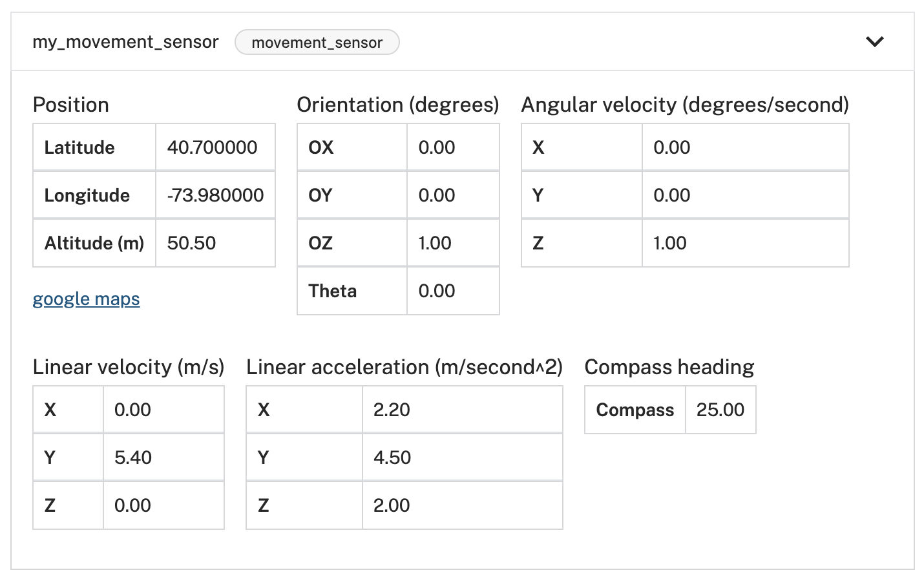Image resolution: width=924 pixels, height=579 pixels.
Task: Click the my_movement_sensor component name
Action: [x=125, y=42]
